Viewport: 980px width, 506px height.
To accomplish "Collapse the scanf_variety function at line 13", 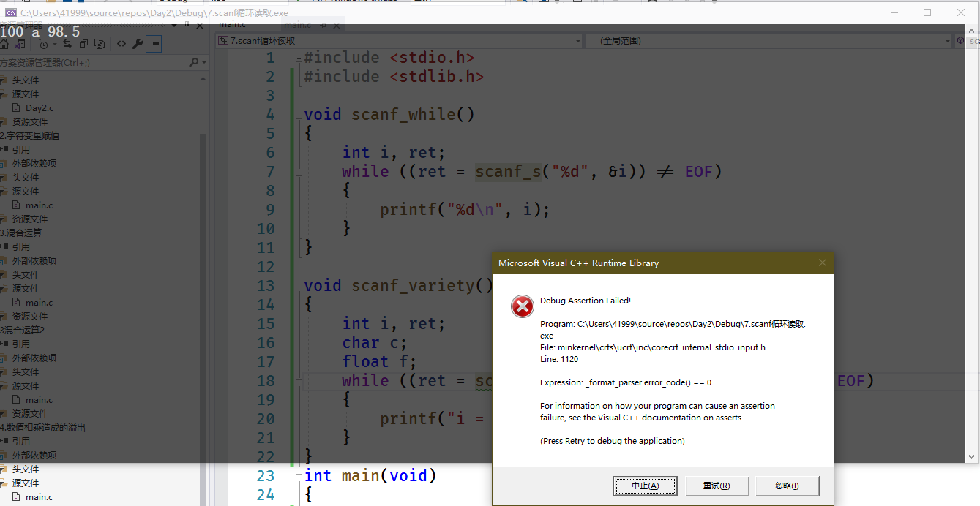I will [x=298, y=287].
